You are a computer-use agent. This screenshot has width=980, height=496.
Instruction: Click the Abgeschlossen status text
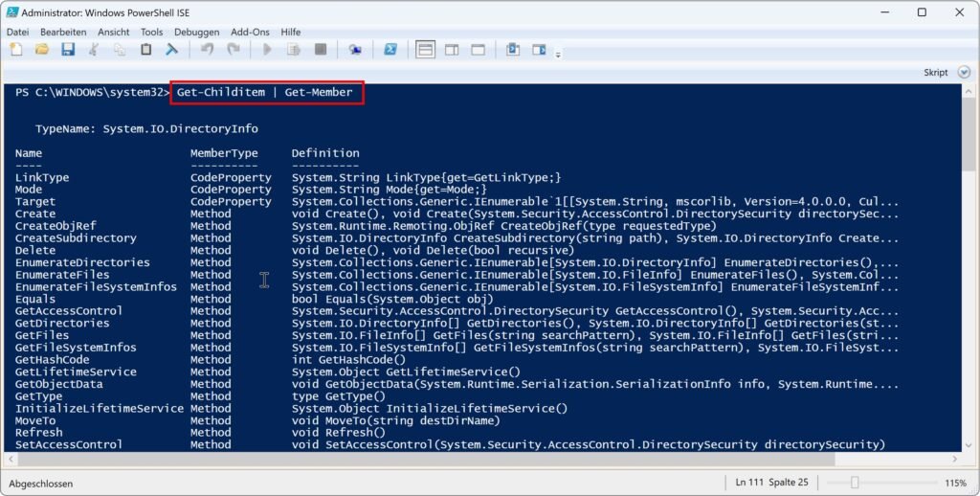click(40, 484)
